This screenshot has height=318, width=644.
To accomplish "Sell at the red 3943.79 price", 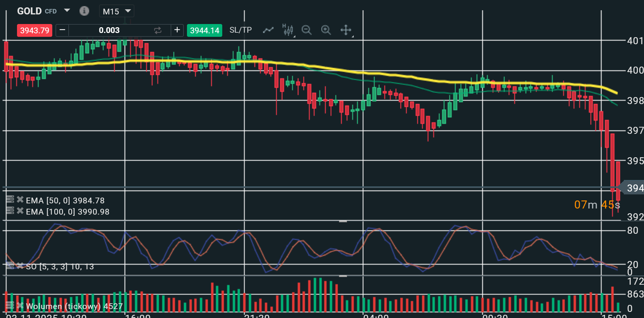I will (x=35, y=30).
